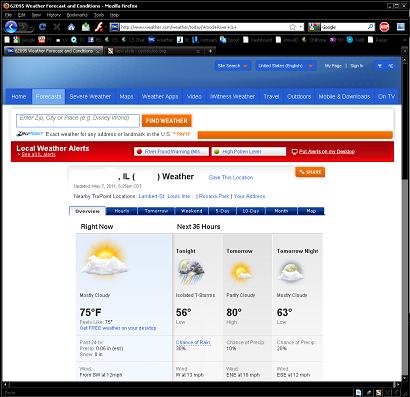Viewport: 410px width, 397px height.
Task: Open the Bookmarks menu
Action: coord(77,15)
